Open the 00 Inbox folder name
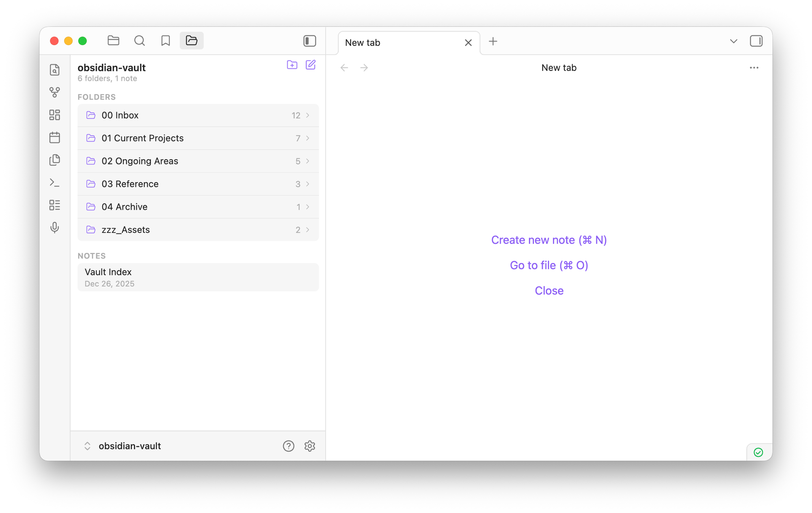812x513 pixels. pyautogui.click(x=120, y=115)
